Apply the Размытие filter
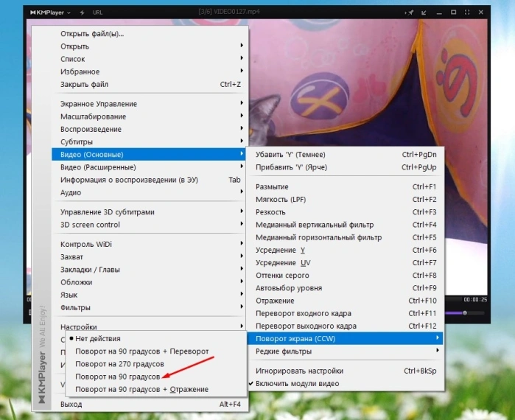The width and height of the screenshot is (515, 420). click(346, 186)
